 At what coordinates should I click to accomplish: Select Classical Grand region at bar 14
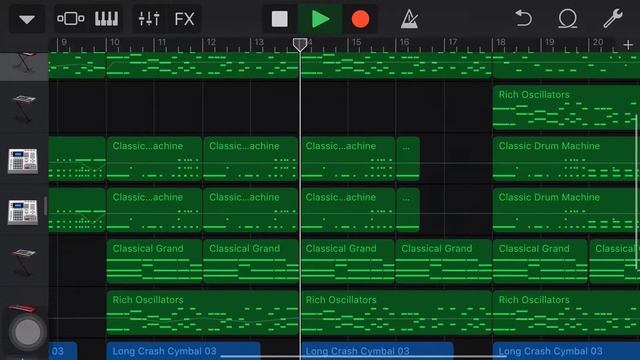coord(347,262)
